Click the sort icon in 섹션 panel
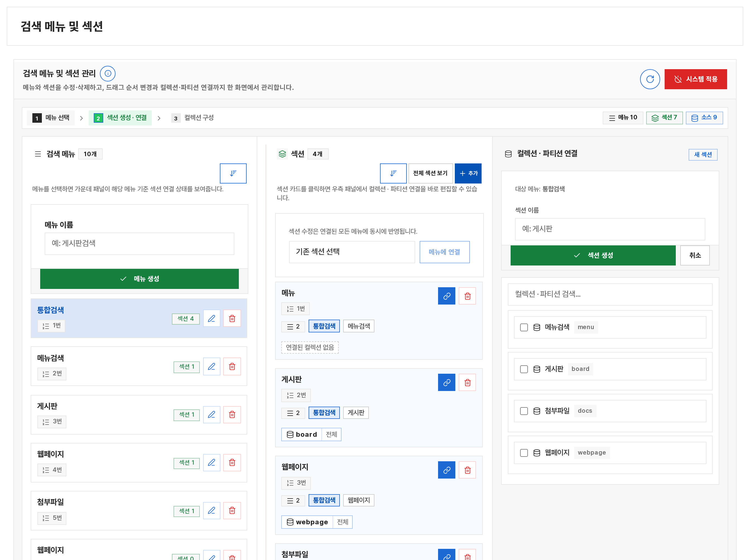This screenshot has width=750, height=560. pyautogui.click(x=393, y=173)
